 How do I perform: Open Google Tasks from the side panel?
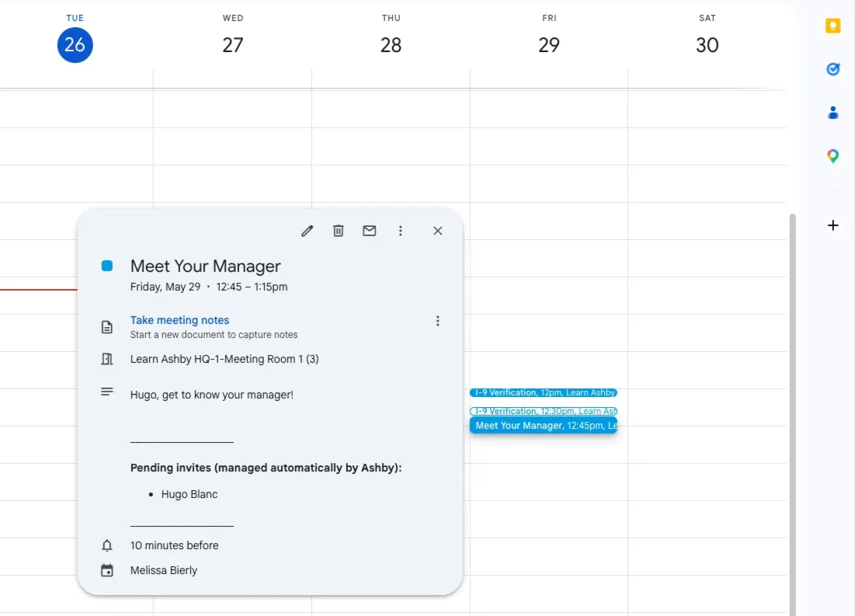tap(832, 69)
